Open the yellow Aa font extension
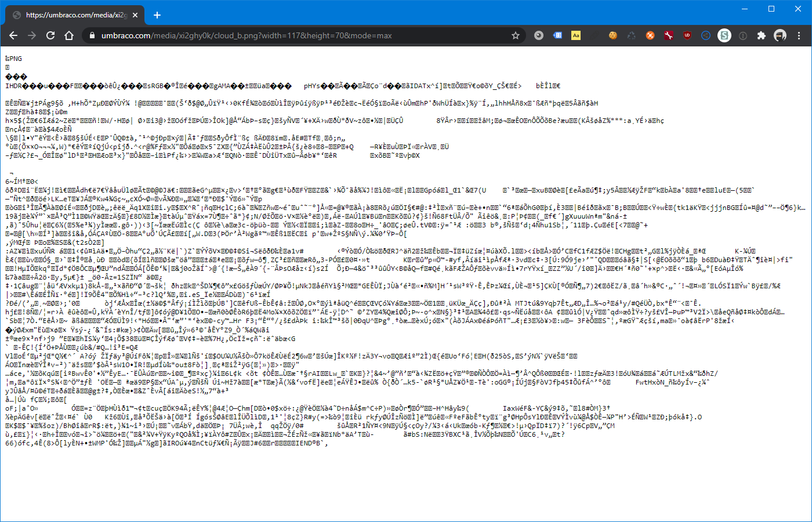This screenshot has width=812, height=522. [x=576, y=35]
